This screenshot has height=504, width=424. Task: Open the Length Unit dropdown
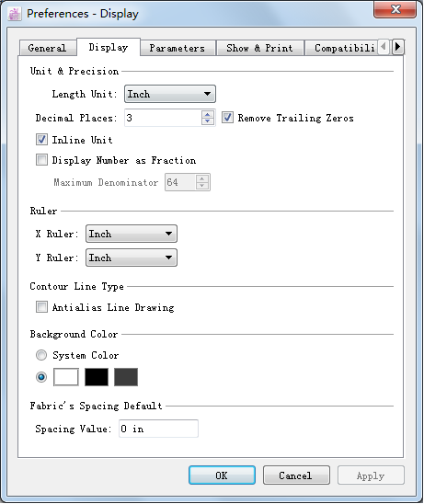click(x=170, y=94)
